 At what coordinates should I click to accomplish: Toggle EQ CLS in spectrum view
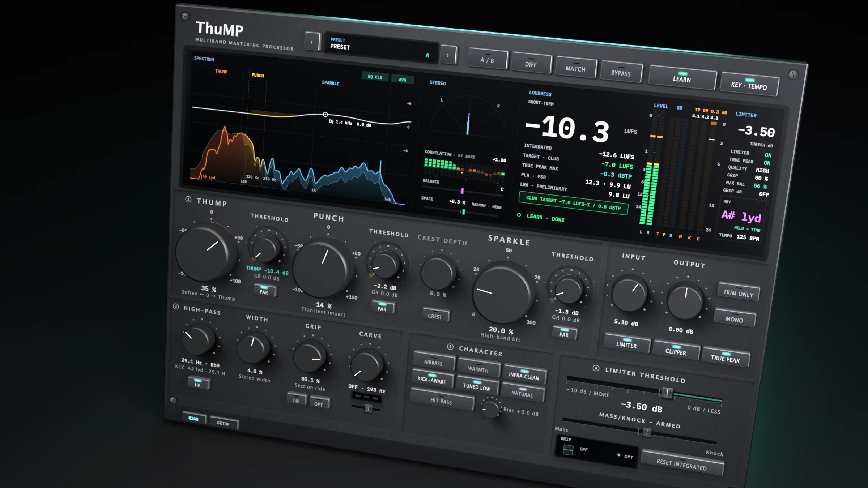pos(375,77)
